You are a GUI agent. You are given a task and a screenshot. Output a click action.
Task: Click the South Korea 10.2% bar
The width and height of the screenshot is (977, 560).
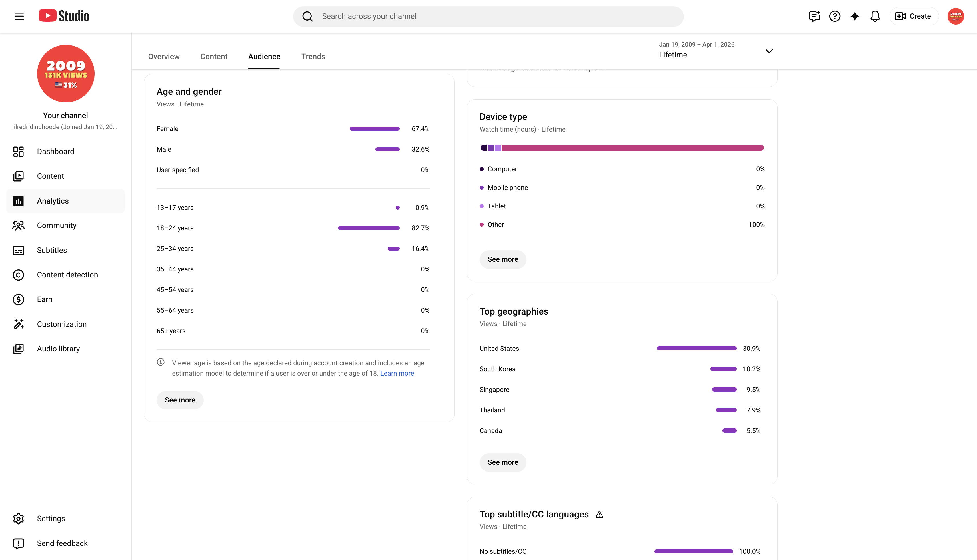723,369
